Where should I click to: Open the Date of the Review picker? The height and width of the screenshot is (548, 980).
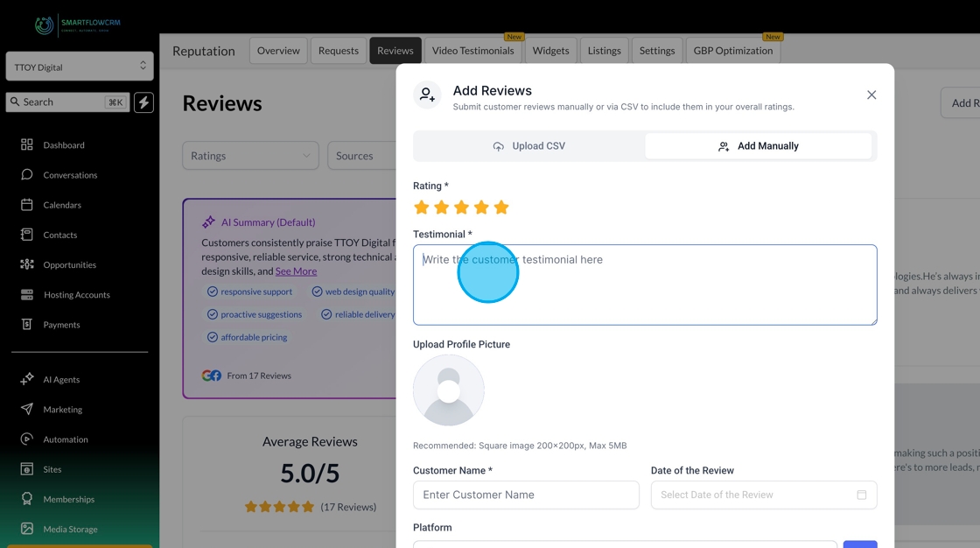(764, 495)
